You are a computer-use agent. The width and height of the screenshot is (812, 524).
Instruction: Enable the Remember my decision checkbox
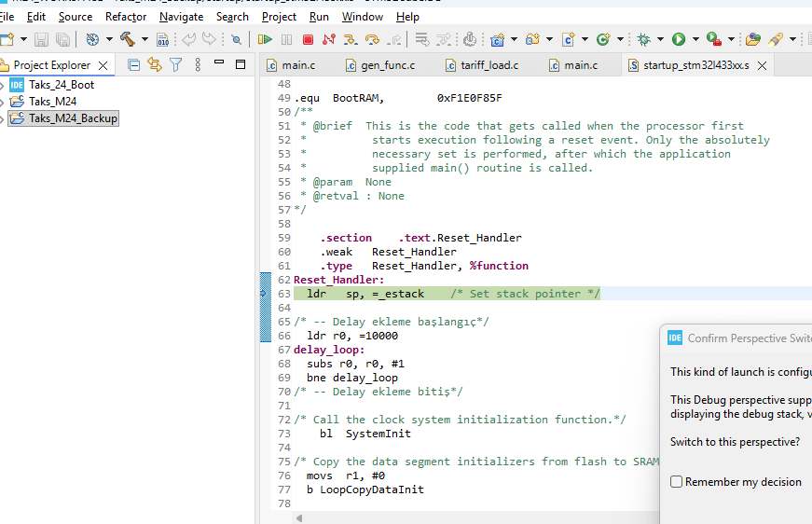click(677, 482)
